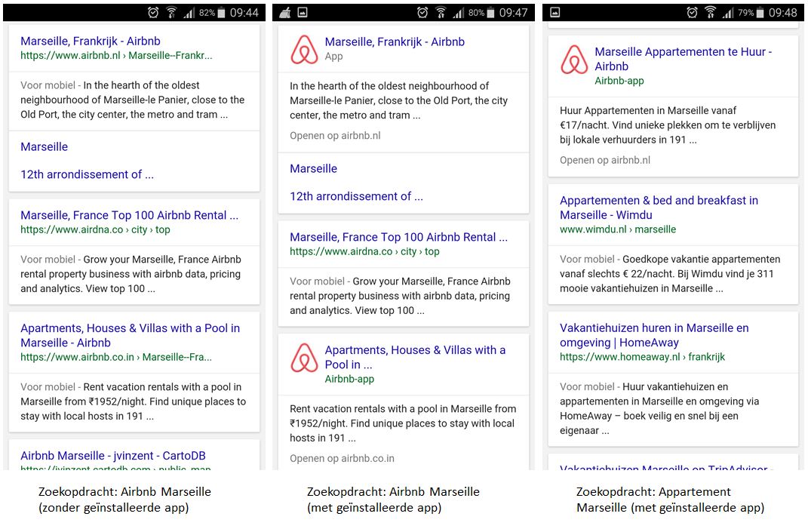Click Wimdu snippet starting Goedkope vakantie appartementen
The width and height of the screenshot is (808, 532).
pos(670,274)
